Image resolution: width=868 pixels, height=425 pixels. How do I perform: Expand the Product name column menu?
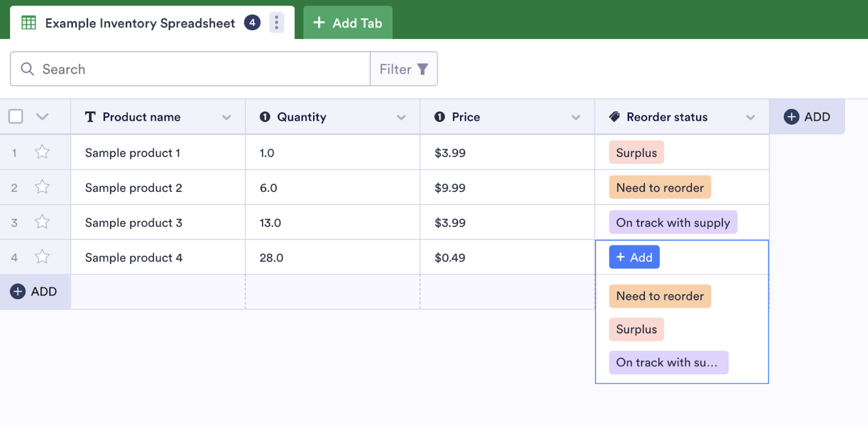pyautogui.click(x=226, y=117)
